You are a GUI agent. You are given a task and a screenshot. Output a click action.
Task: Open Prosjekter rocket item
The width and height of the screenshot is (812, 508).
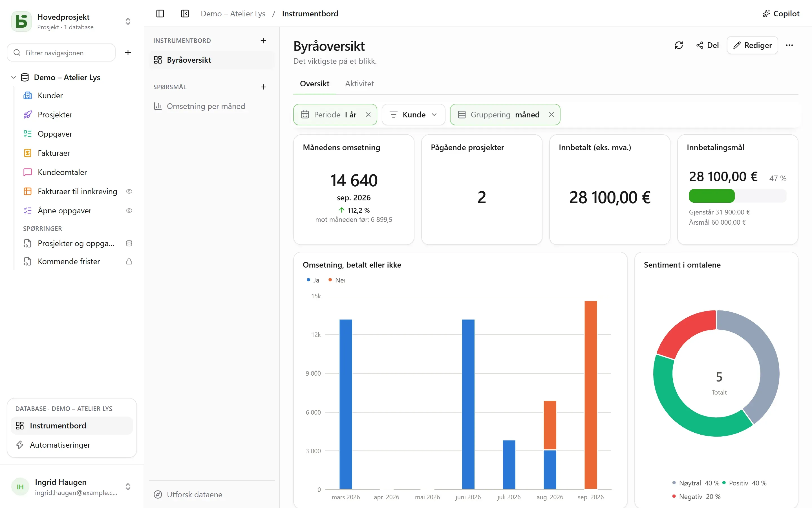click(x=78, y=115)
